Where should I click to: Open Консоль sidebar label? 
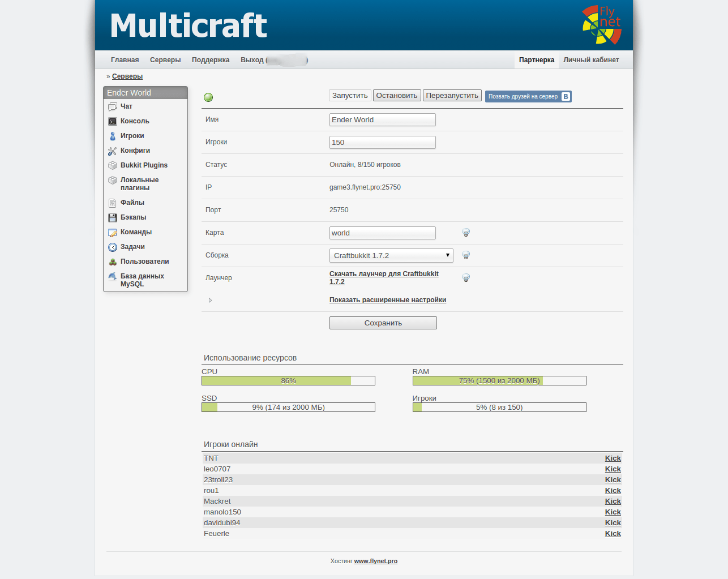pos(135,121)
